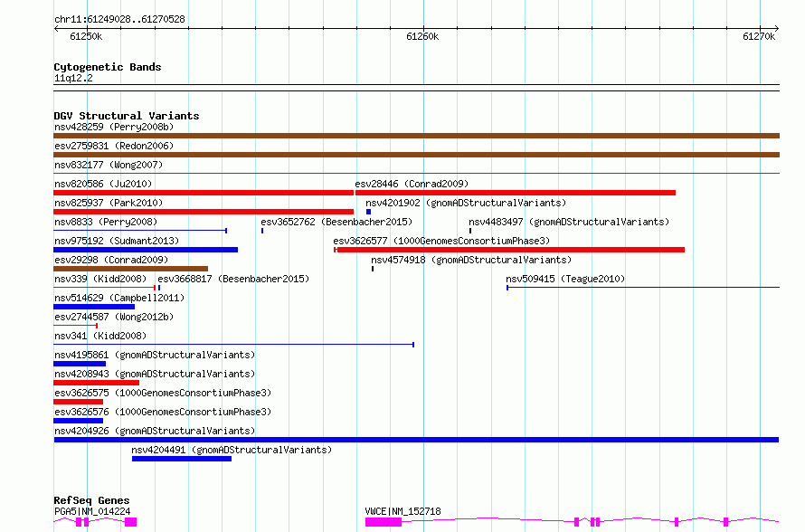Click variant label nsv339 (Kidd2008)
The height and width of the screenshot is (532, 805).
[100, 279]
